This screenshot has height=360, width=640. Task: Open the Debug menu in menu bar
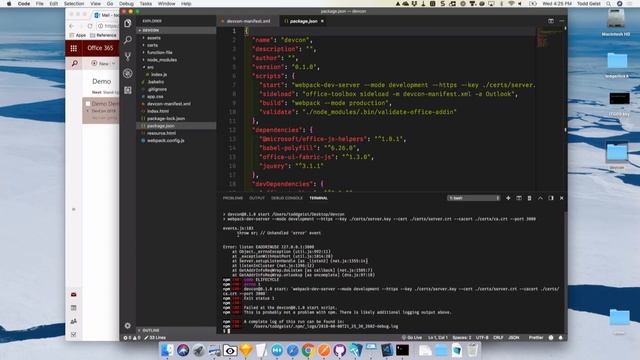click(126, 4)
